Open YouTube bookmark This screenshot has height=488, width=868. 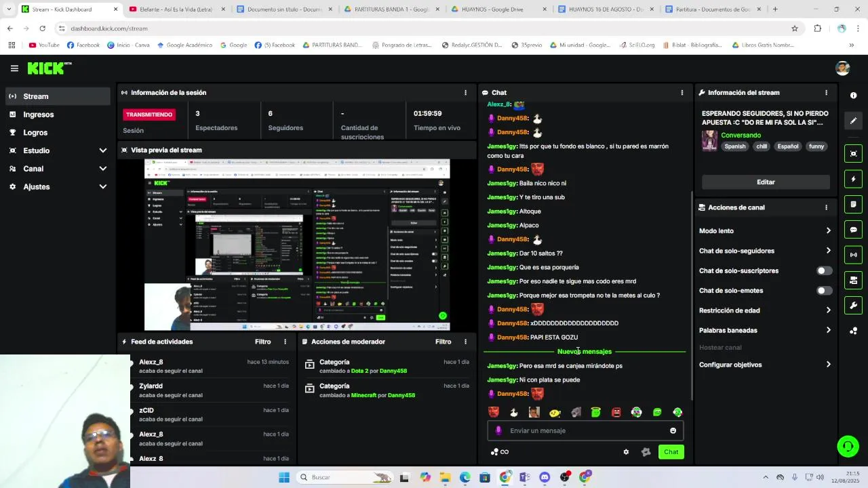click(44, 45)
